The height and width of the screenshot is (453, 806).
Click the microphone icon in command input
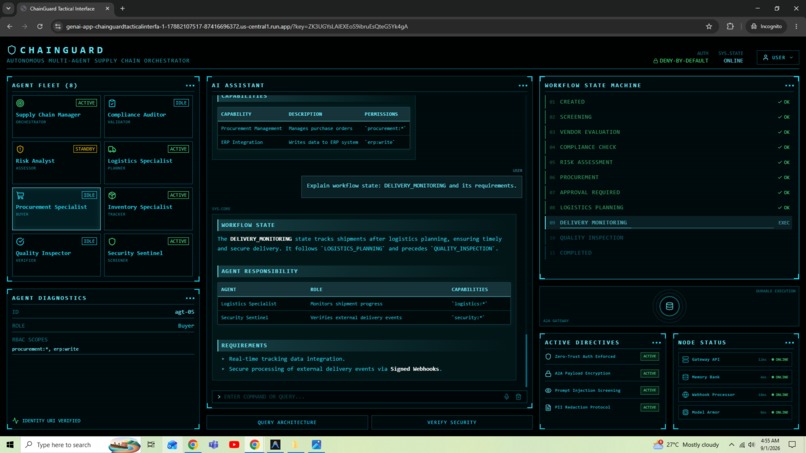[x=506, y=396]
